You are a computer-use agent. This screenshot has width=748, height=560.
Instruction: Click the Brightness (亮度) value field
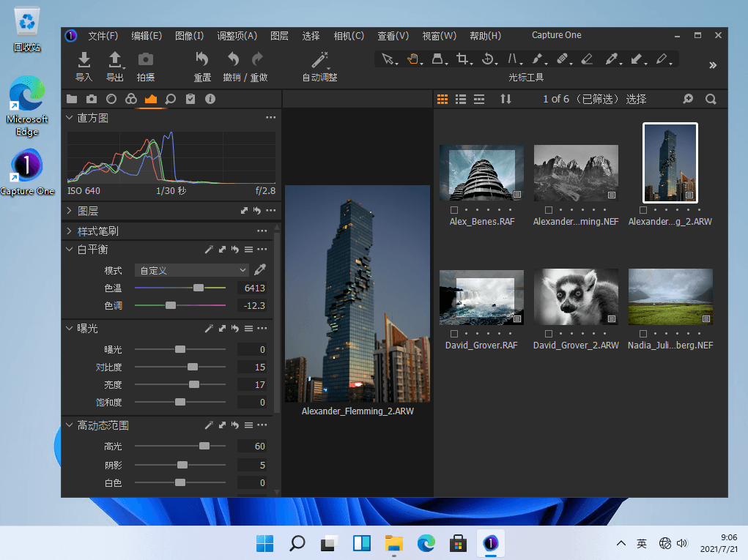point(252,384)
